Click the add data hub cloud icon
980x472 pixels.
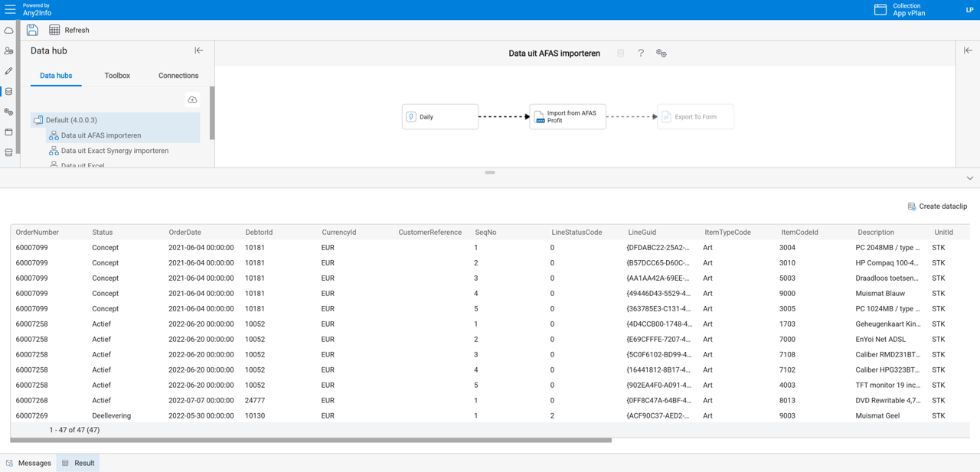coord(192,99)
